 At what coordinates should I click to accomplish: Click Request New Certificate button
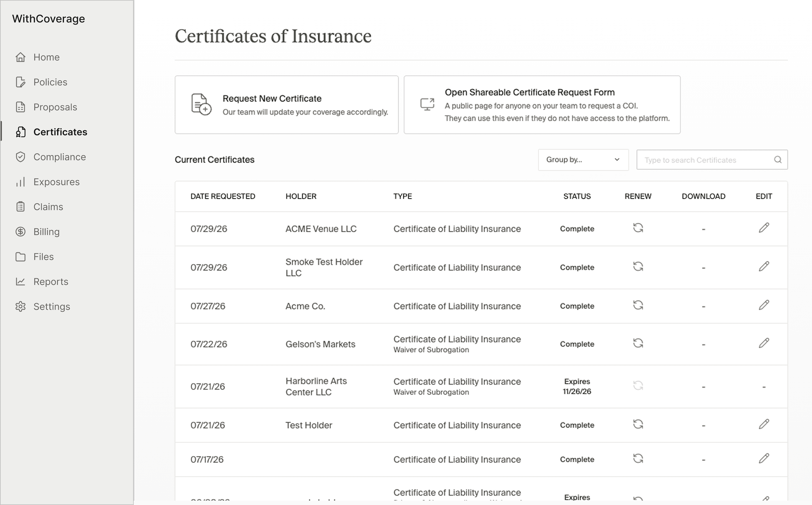[x=287, y=104]
